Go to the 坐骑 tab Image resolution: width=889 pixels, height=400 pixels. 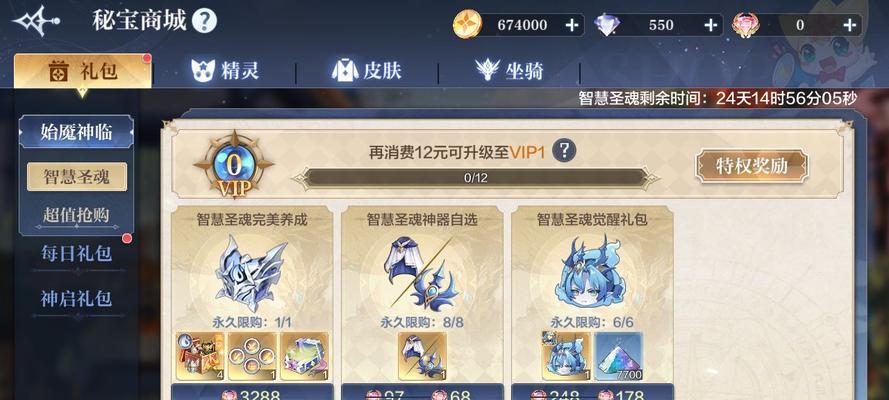pos(509,71)
